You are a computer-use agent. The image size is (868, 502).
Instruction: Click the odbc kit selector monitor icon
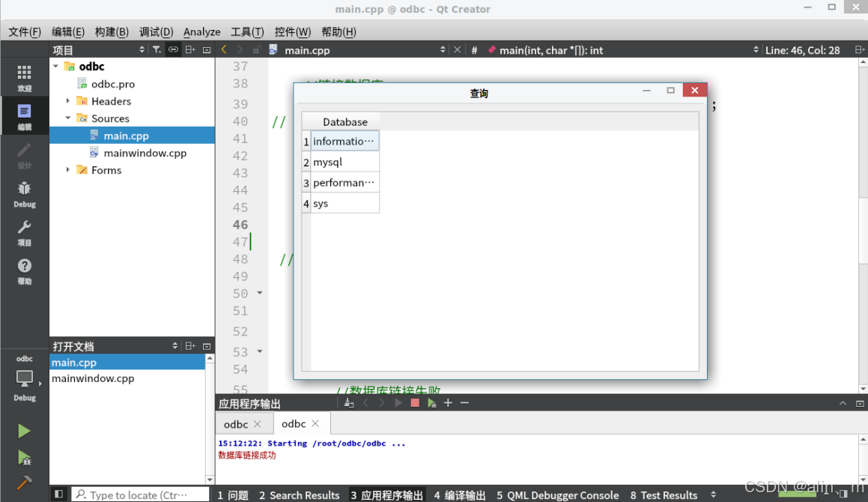pyautogui.click(x=25, y=379)
